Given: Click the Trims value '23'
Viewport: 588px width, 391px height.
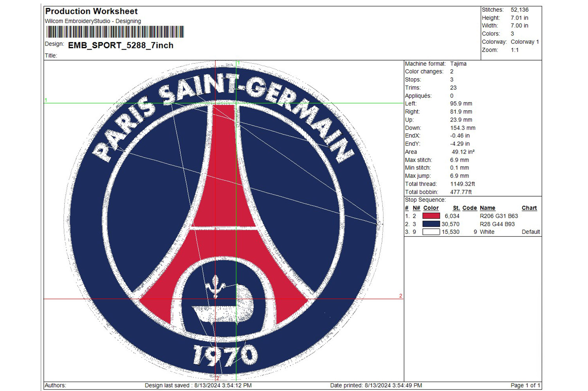Looking at the screenshot, I should point(453,88).
